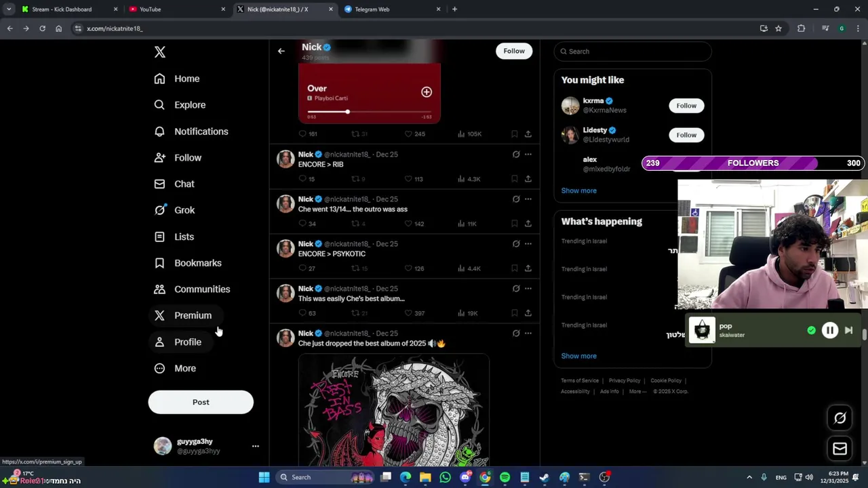Click the Bookmarks icon in the sidebar

[159, 263]
